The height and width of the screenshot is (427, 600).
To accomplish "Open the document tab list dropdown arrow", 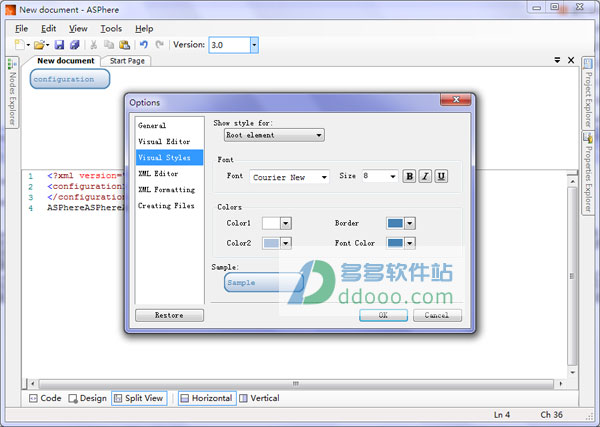I will [557, 60].
